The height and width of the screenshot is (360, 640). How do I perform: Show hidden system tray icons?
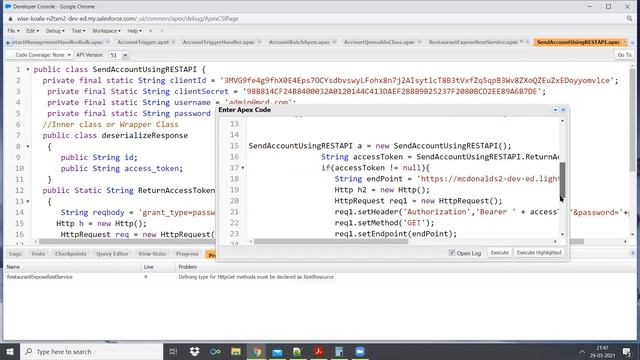click(582, 351)
